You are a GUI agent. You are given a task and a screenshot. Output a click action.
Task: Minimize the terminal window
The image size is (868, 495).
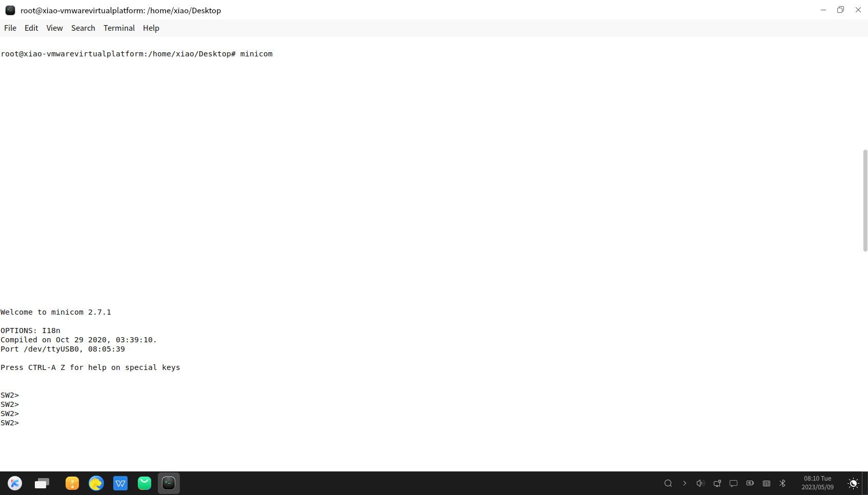pos(823,10)
